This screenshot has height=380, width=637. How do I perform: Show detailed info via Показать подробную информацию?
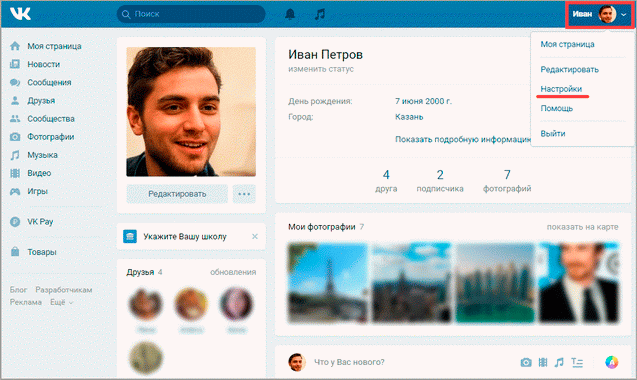463,139
